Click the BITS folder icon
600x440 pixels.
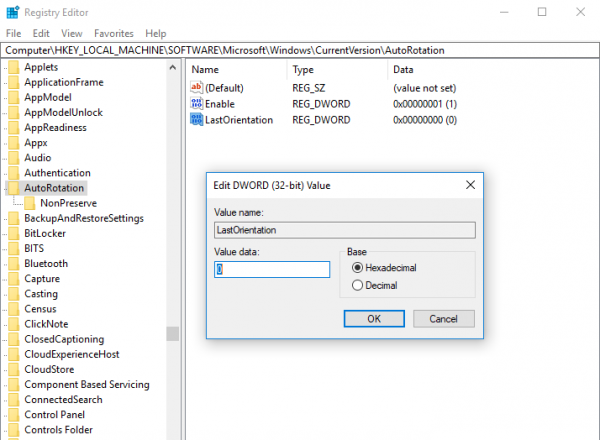coord(14,248)
